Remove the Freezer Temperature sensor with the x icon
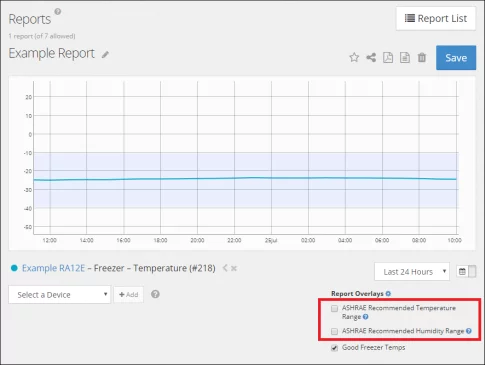Image resolution: width=485 pixels, height=365 pixels. [x=234, y=268]
